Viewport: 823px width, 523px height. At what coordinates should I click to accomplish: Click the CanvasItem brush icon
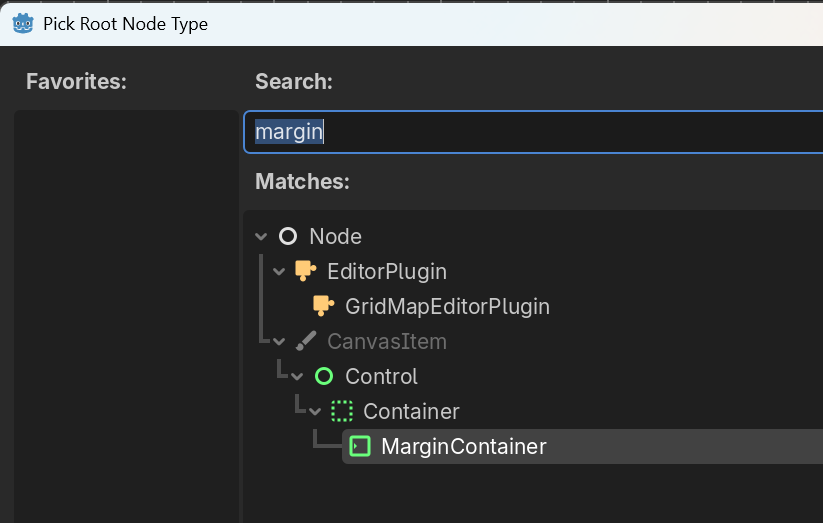tap(306, 341)
